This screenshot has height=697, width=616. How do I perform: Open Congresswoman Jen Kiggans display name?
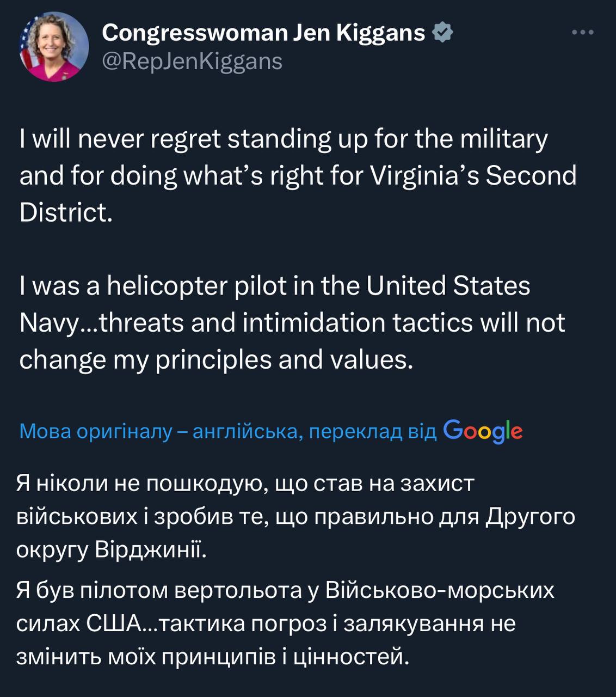pos(263,33)
